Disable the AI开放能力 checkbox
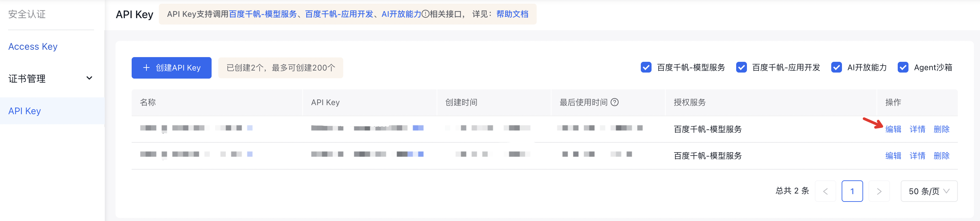This screenshot has width=980, height=221. (x=836, y=67)
